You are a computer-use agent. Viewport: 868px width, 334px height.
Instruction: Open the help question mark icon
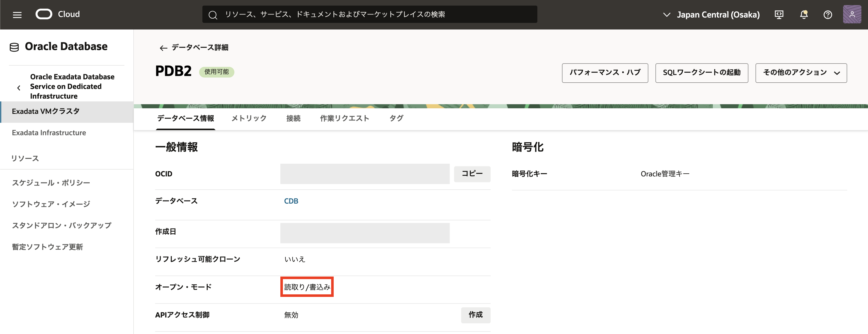click(x=828, y=14)
